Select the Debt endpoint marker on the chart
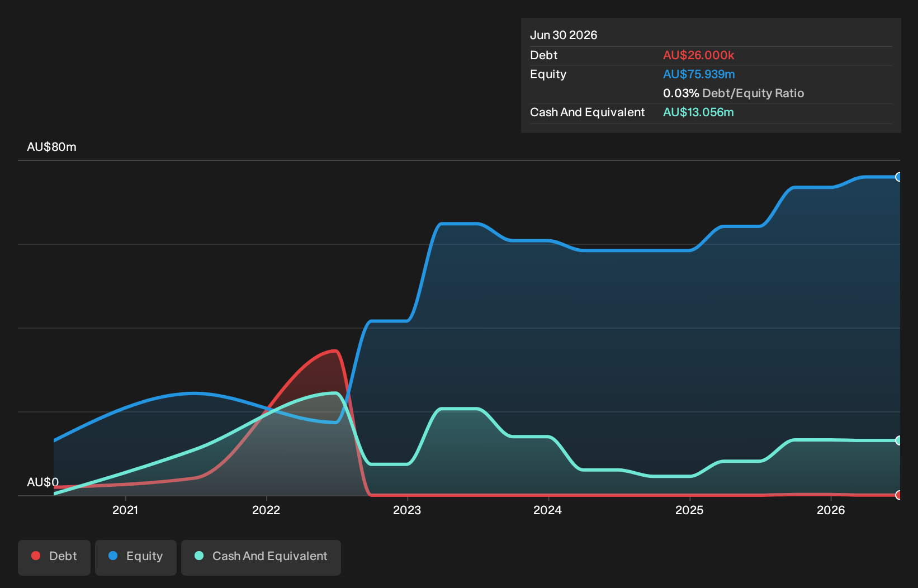Viewport: 918px width, 588px height. pyautogui.click(x=899, y=495)
